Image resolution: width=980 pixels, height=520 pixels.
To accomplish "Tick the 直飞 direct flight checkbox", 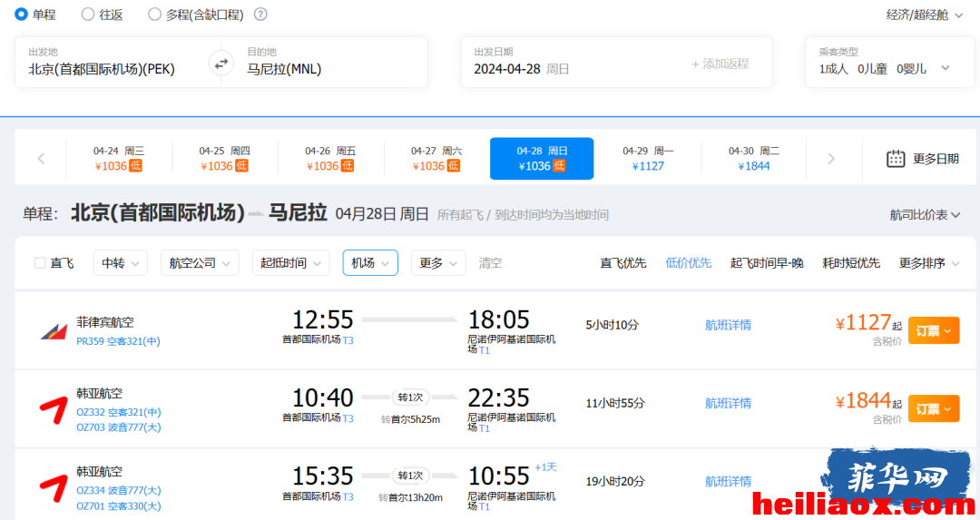I will coord(40,263).
